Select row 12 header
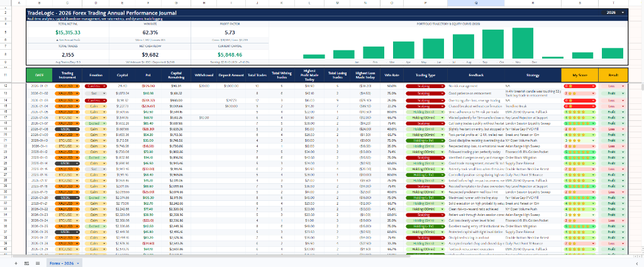The width and height of the screenshot is (644, 267). pyautogui.click(x=6, y=86)
